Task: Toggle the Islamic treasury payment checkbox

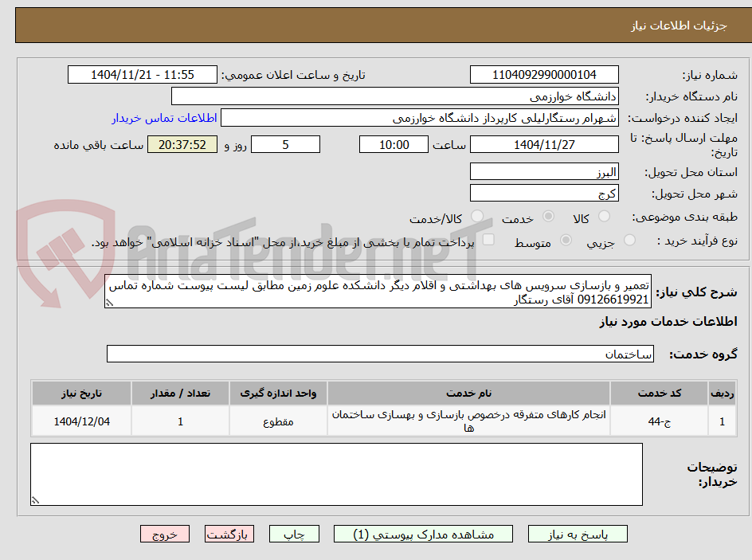Action: point(488,240)
